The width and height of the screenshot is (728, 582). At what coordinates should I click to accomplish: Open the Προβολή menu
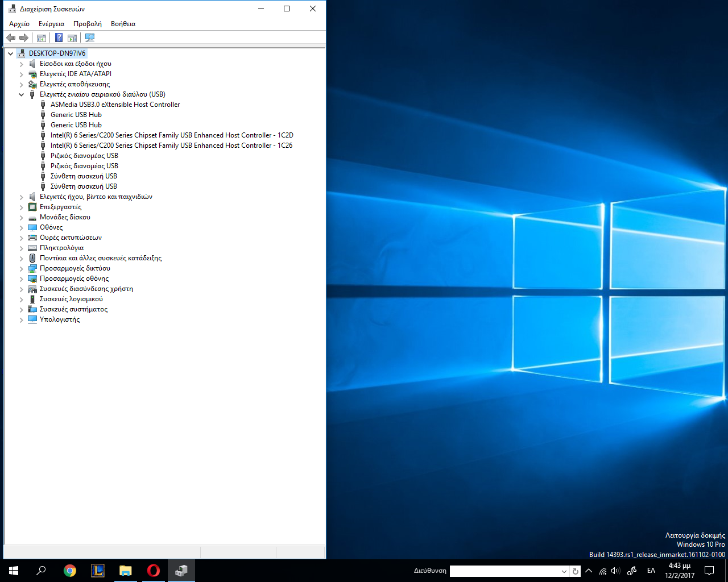[x=88, y=24]
